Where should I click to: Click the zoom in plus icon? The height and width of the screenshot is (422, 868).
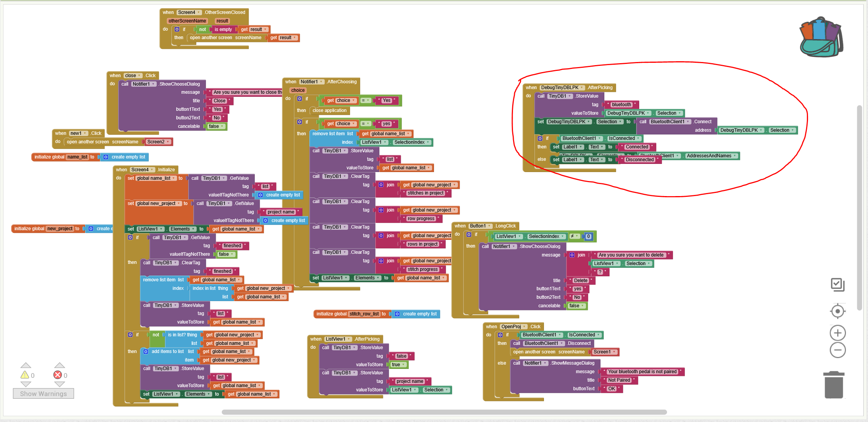coord(837,333)
